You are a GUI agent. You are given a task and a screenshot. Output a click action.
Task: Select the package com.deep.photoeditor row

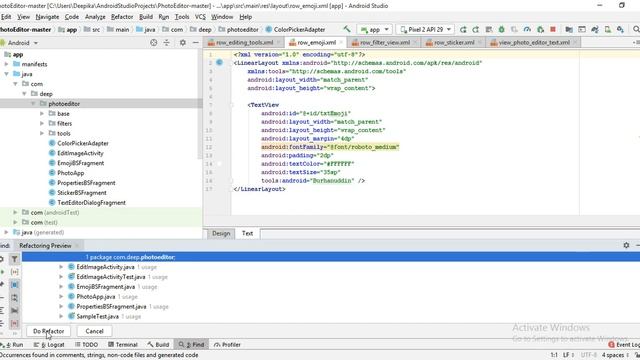331,257
